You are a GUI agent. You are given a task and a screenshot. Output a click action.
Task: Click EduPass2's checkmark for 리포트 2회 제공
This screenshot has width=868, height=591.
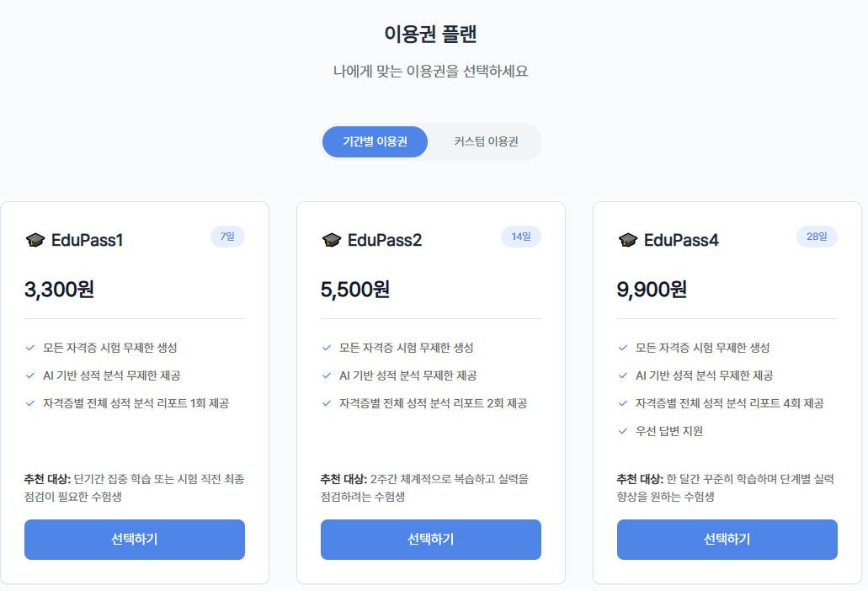click(x=327, y=403)
